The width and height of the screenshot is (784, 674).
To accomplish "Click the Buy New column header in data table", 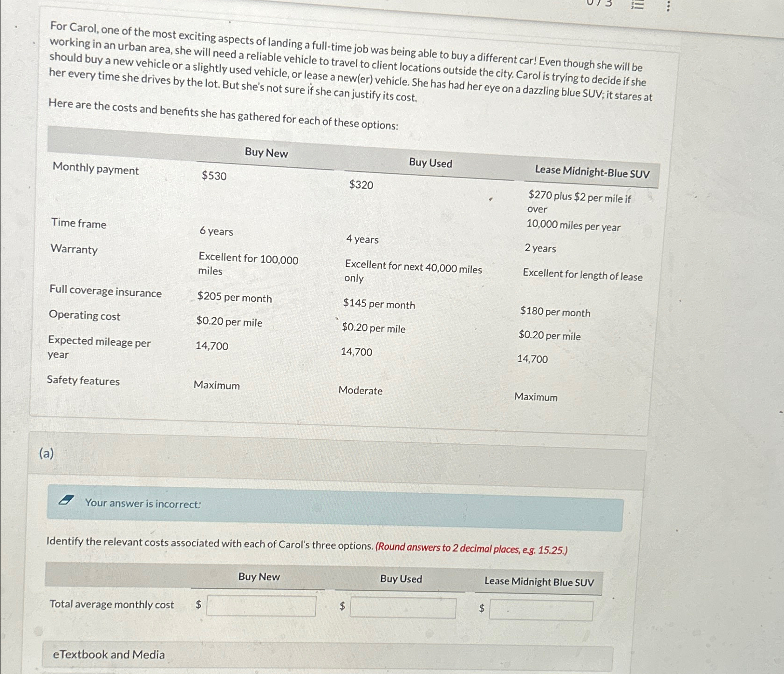I will pos(266,153).
